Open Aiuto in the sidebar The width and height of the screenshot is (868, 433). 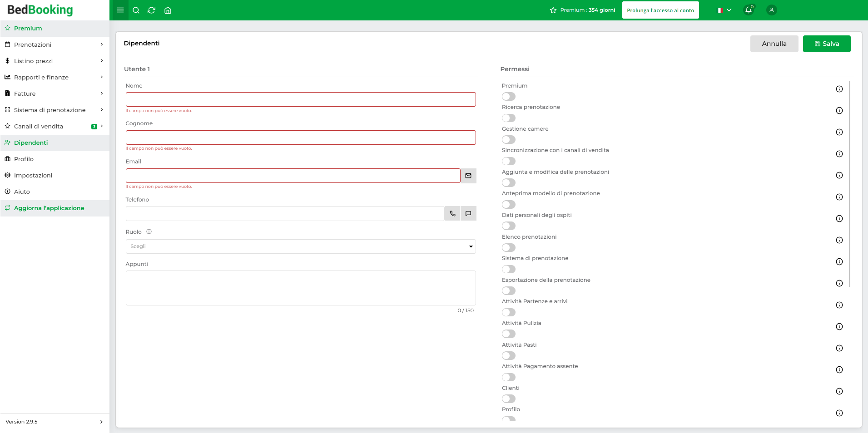tap(55, 192)
